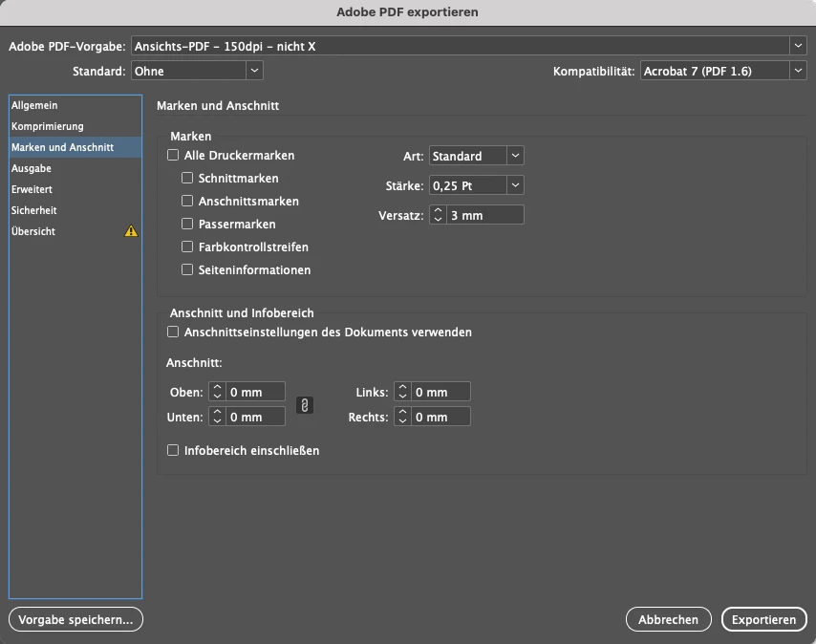Enable Alle Druckermarken checkbox

[x=173, y=155]
